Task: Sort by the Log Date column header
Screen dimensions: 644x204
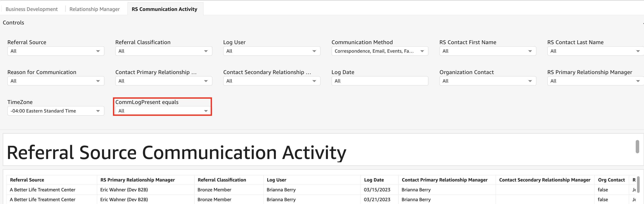Action: tap(373, 180)
